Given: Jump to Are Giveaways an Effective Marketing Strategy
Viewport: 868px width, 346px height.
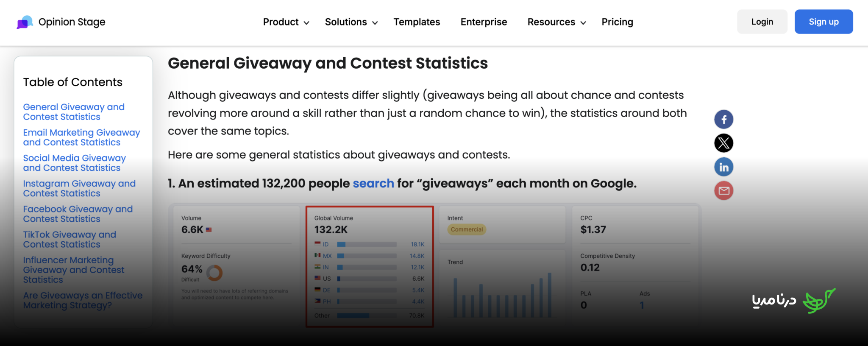Looking at the screenshot, I should coord(83,300).
